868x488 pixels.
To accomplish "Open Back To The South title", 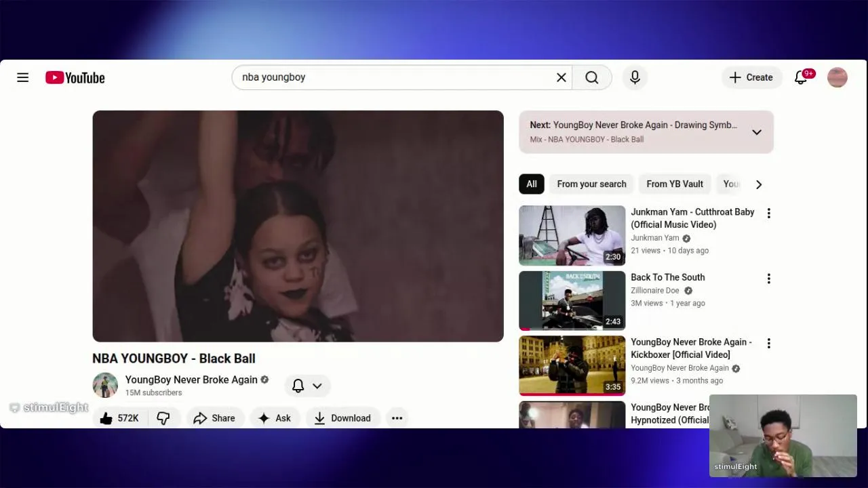I will pos(668,277).
